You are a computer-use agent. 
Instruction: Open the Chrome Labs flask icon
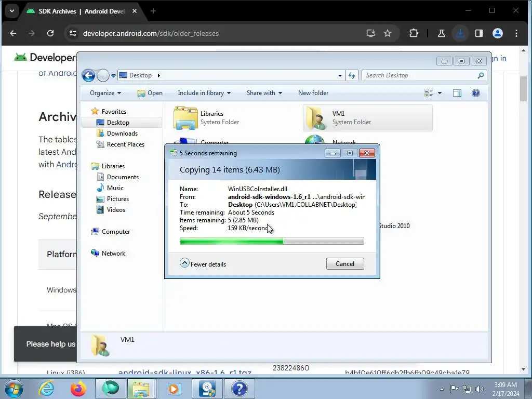[x=442, y=33]
